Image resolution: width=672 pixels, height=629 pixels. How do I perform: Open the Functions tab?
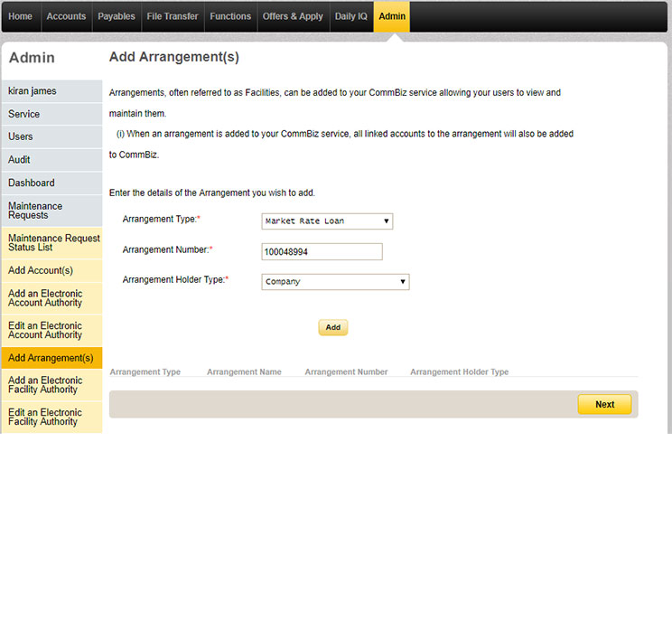click(230, 16)
